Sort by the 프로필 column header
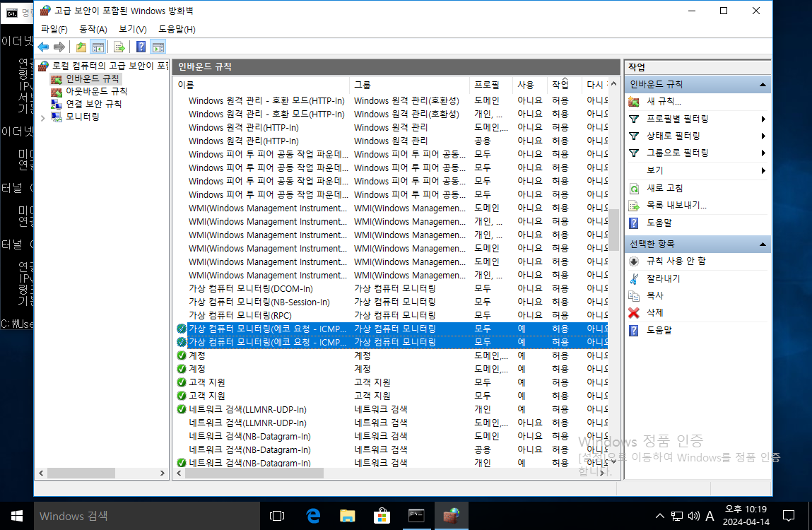 491,85
